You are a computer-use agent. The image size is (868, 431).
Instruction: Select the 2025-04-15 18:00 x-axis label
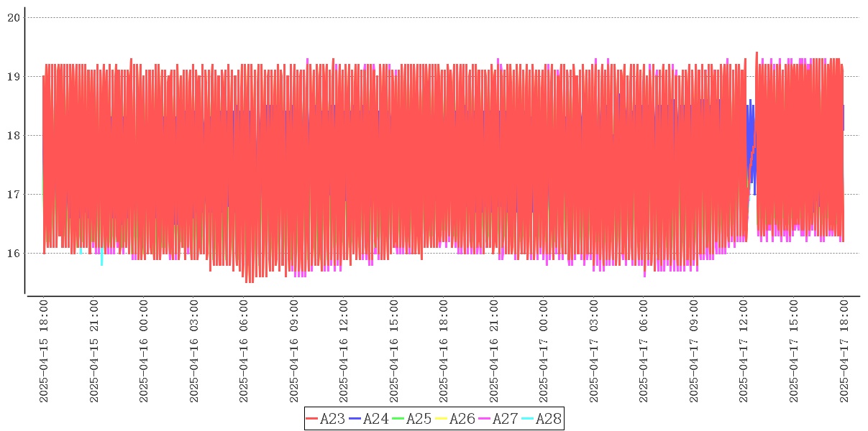43,352
